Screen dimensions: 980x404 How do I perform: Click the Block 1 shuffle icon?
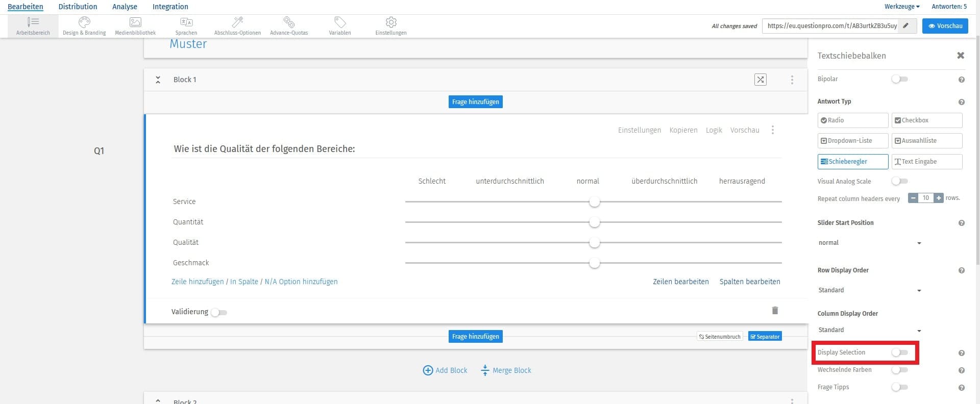[x=761, y=80]
